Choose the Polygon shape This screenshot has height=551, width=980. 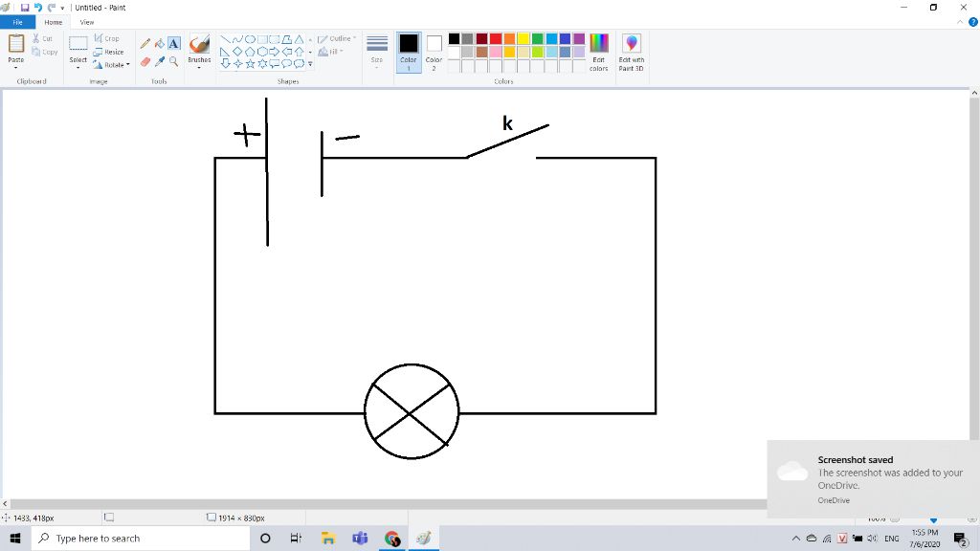287,39
